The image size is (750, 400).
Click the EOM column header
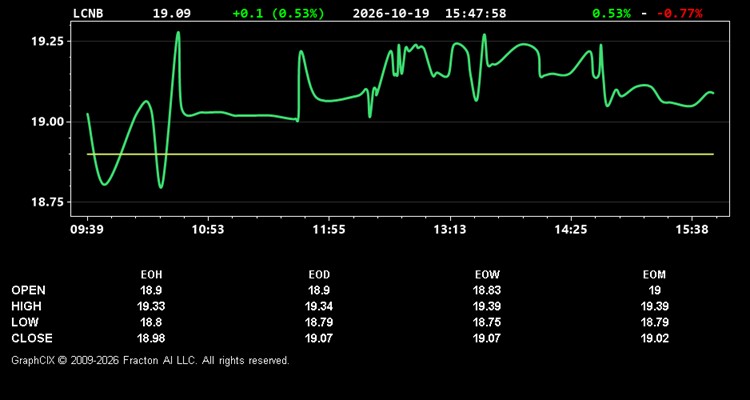(x=654, y=275)
